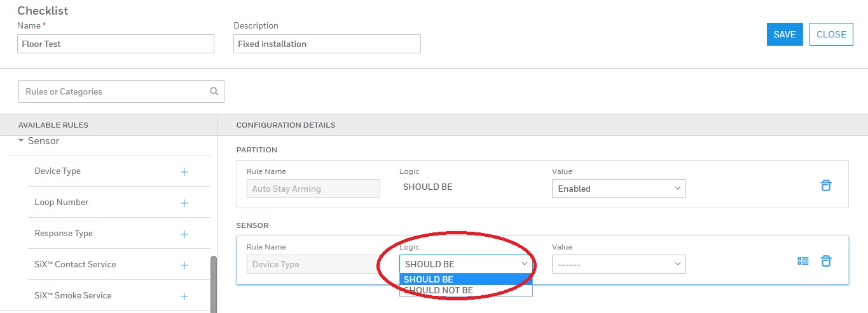Collapse the Sensor category
The image size is (868, 313).
pos(22,141)
